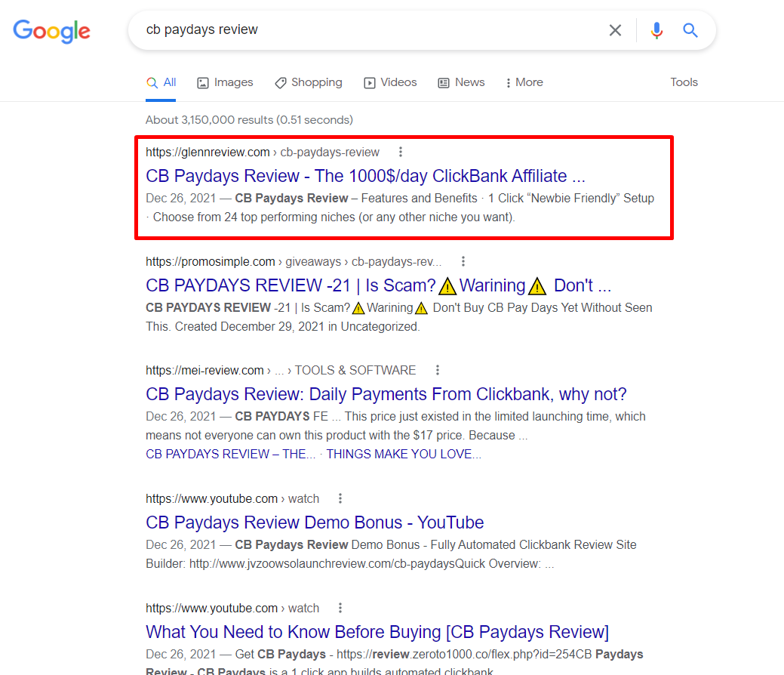Open search Tools

(x=684, y=82)
